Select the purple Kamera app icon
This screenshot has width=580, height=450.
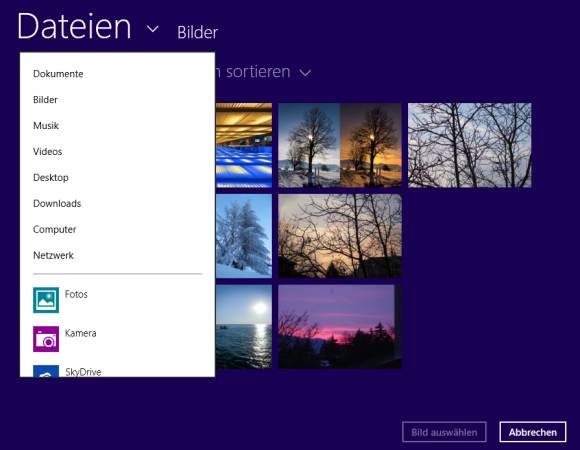click(46, 339)
